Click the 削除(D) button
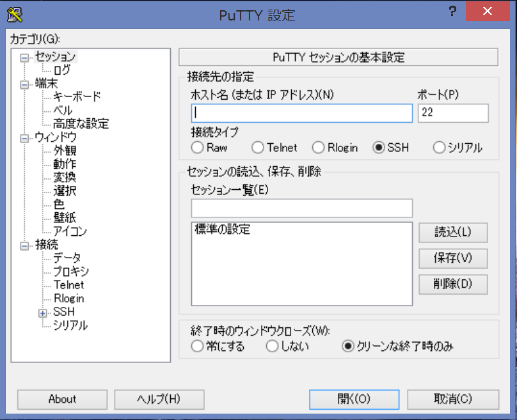 coord(453,284)
